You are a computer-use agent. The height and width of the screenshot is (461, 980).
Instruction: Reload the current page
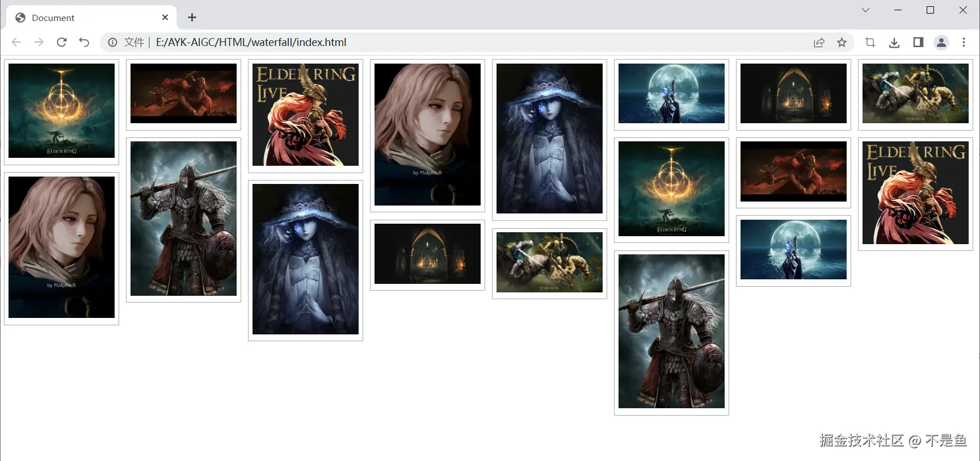[x=61, y=42]
